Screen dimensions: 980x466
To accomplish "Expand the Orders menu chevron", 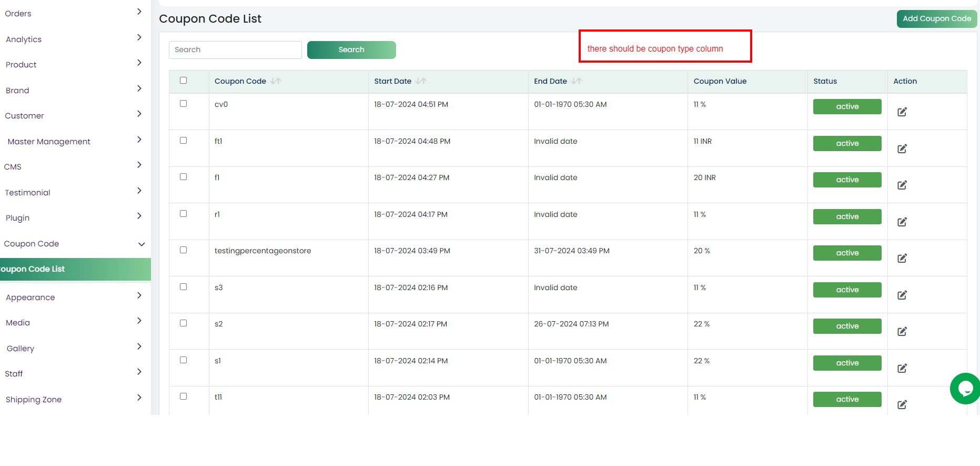I will tap(139, 12).
